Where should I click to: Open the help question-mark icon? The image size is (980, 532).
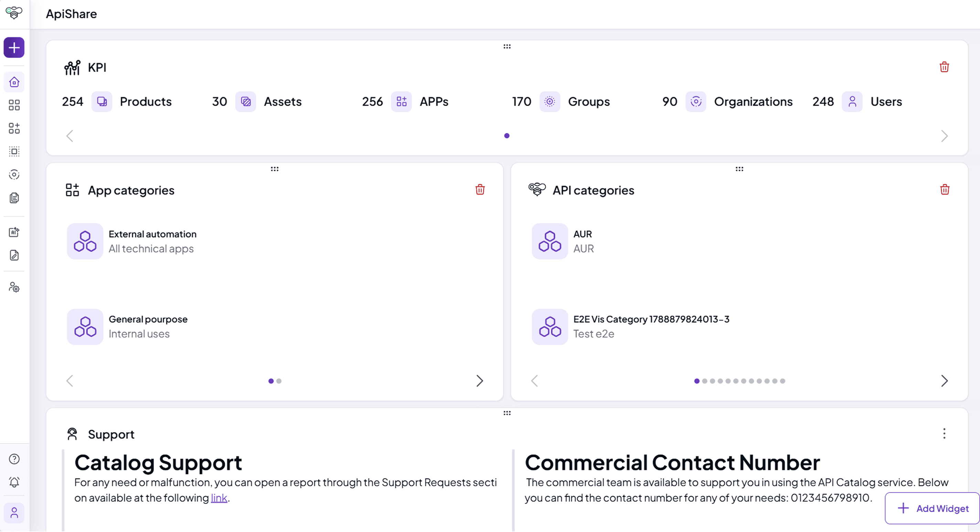(14, 459)
